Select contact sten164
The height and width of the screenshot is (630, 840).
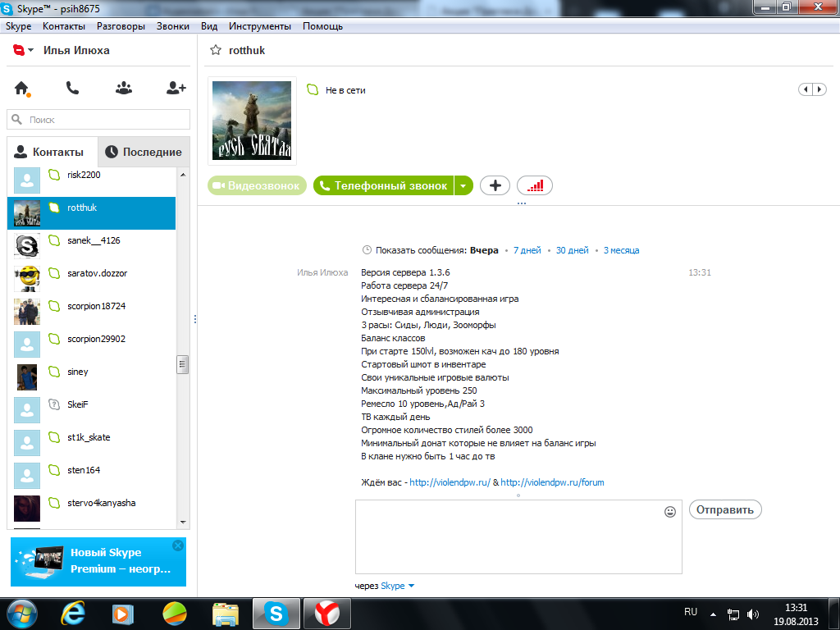(92, 476)
